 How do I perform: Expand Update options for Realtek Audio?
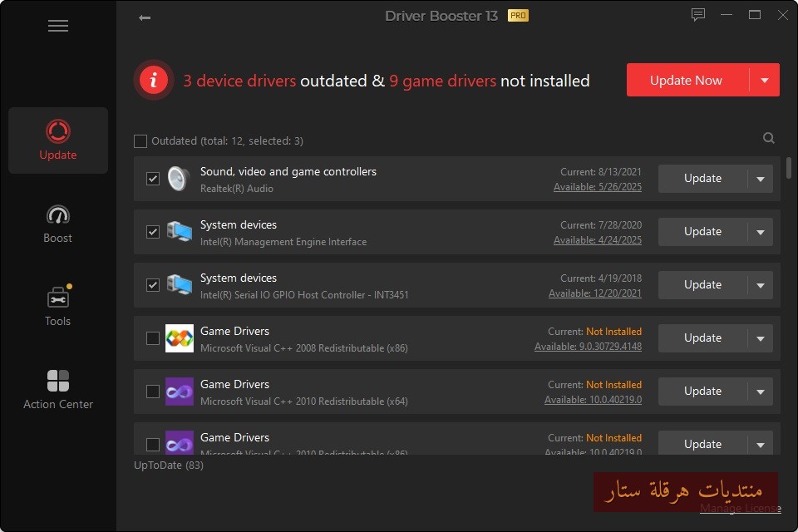click(761, 179)
